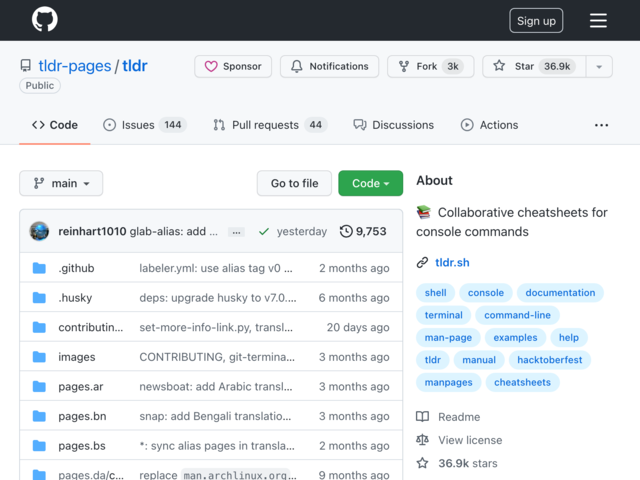This screenshot has height=480, width=640.
Task: Open the .github folder name
Action: pyautogui.click(x=76, y=268)
